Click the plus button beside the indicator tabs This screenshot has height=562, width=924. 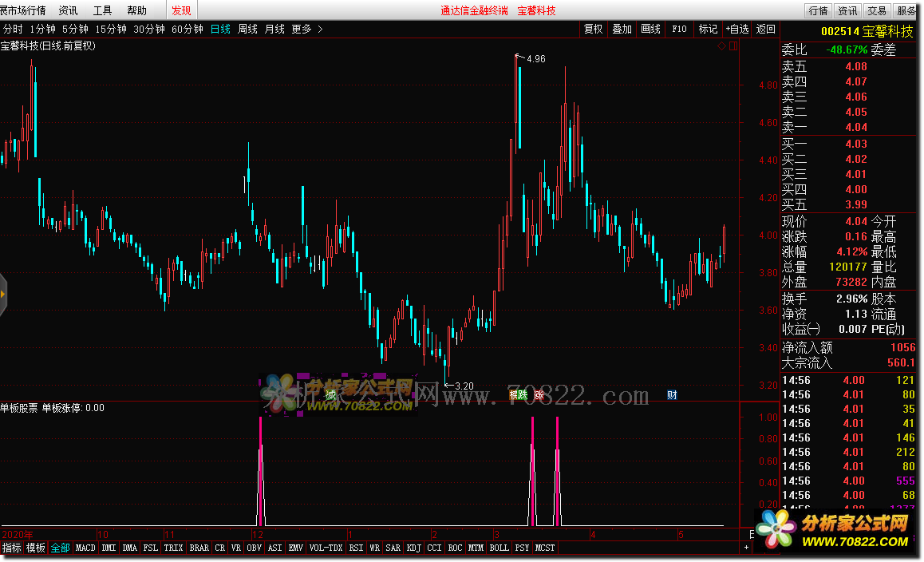pos(746,548)
